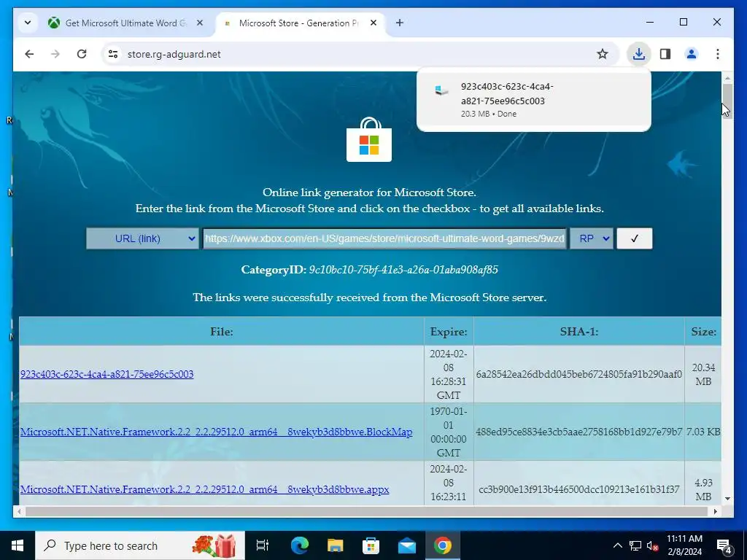Click the address bar URL
This screenshot has height=560, width=747.
[174, 54]
